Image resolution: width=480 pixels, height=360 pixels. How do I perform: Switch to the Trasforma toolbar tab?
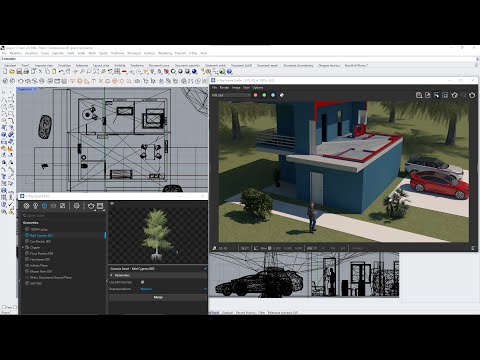(x=137, y=65)
